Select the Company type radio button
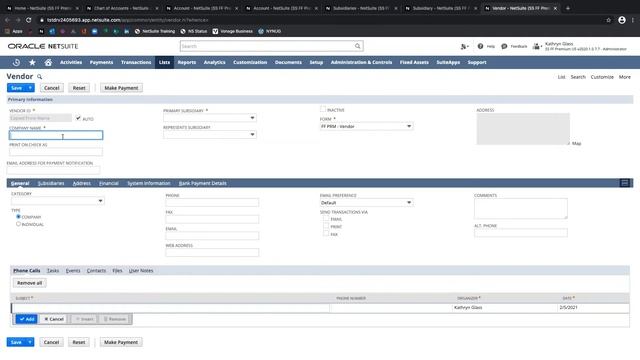The width and height of the screenshot is (640, 360). 18,217
